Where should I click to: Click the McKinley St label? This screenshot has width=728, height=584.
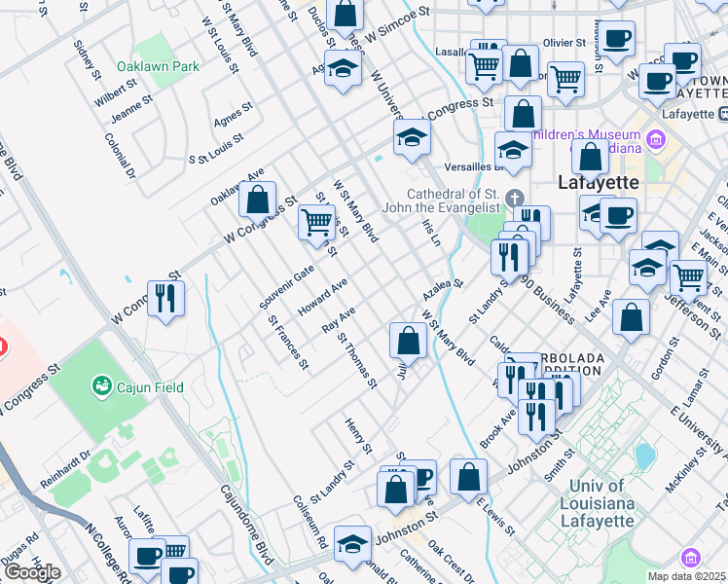coord(686,470)
